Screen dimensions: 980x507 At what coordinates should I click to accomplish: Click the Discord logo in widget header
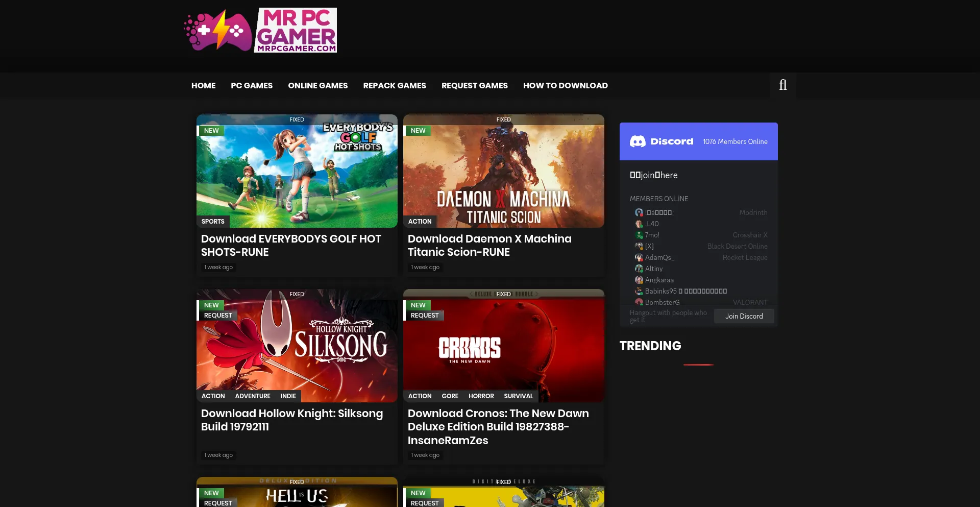tap(638, 141)
